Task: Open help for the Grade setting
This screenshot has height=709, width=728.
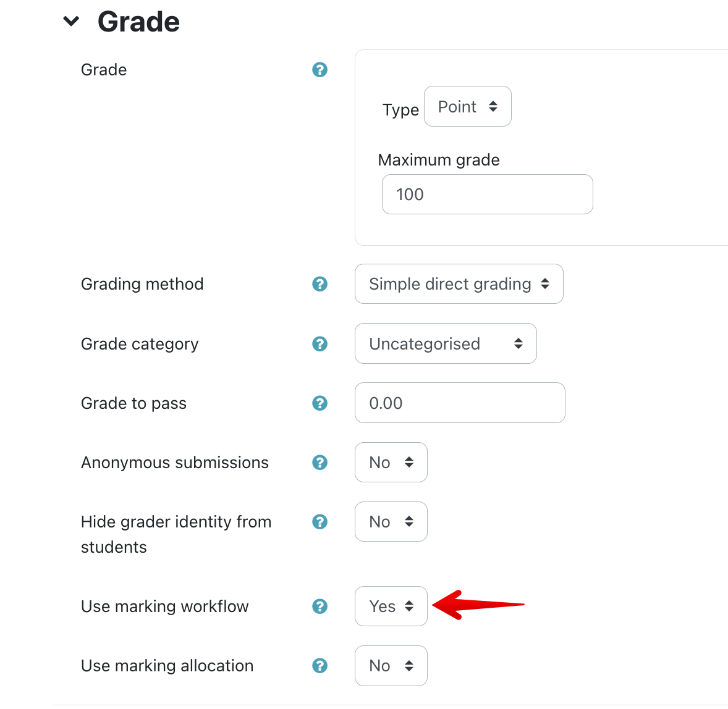Action: pos(320,70)
